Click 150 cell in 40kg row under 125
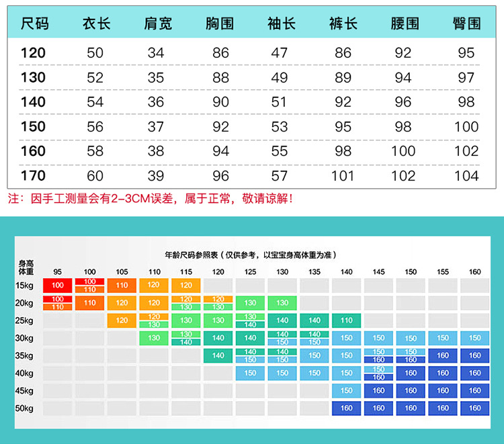504x444 pixels. 250,373
